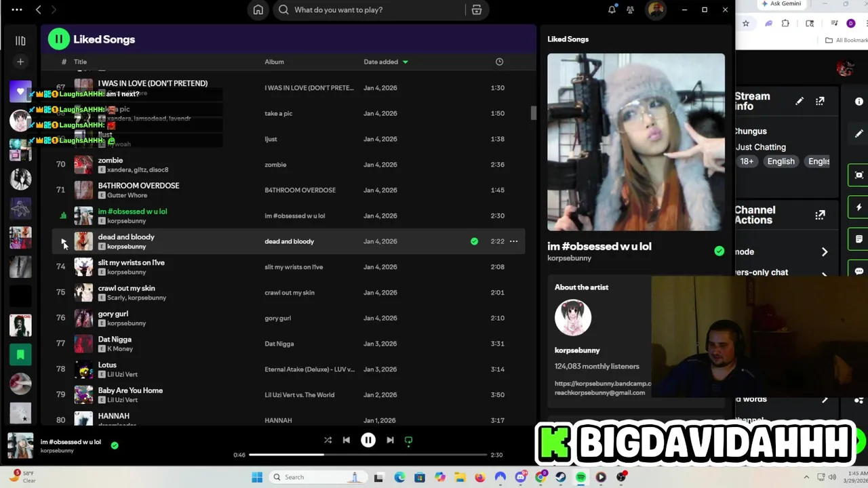Play the hovered track 'dead and bloody'

click(63, 241)
